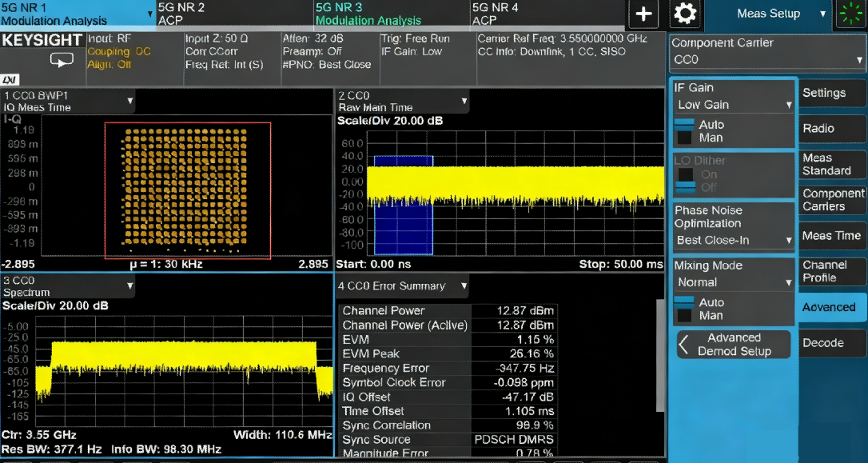This screenshot has height=463, width=868.
Task: Toggle Mixing Mode Auto/Man switch
Action: coord(685,309)
